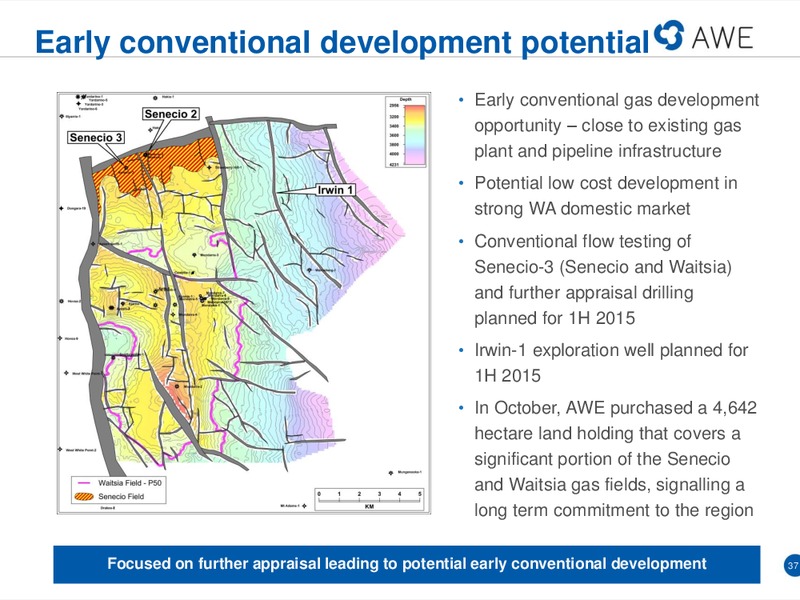Screen dimensions: 800x600
Task: Click the hatched orange Senecio Field swatch
Action: pyautogui.click(x=84, y=496)
